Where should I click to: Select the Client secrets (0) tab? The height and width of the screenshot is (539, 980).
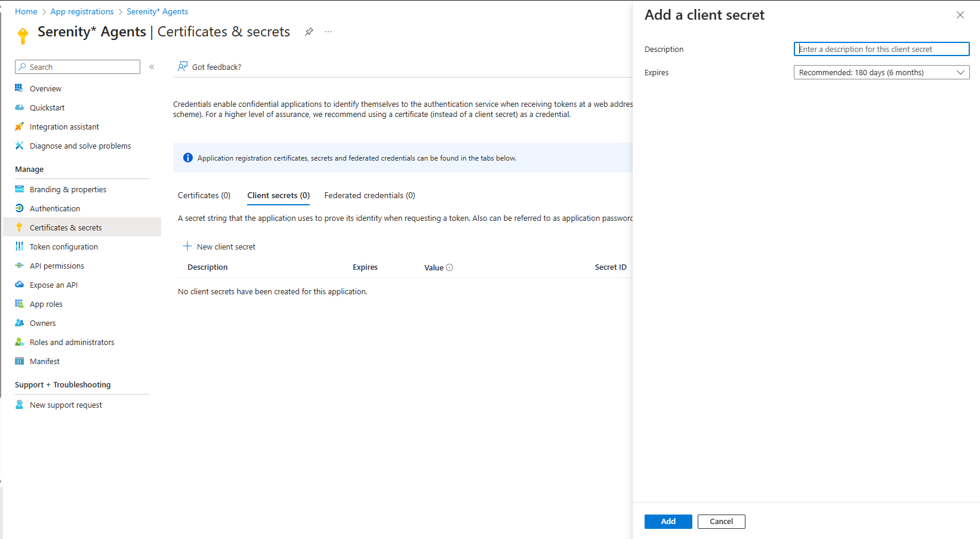pos(279,195)
